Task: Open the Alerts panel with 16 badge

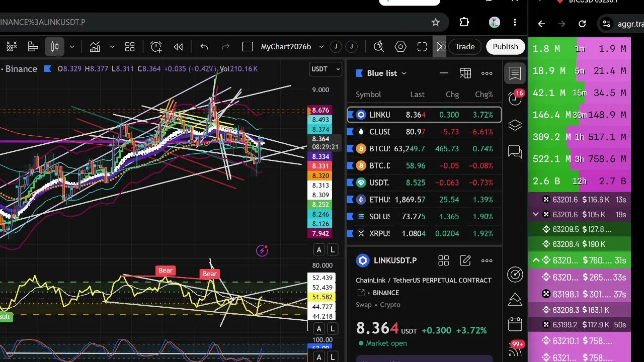Action: click(x=515, y=99)
